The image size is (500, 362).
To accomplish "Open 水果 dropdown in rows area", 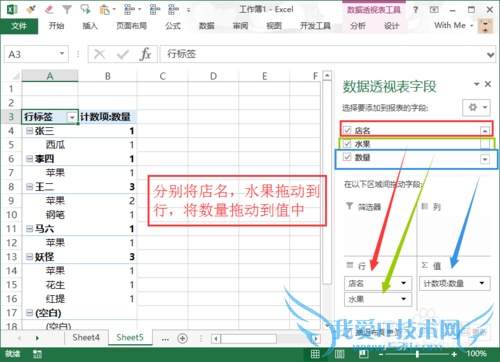I will (x=403, y=299).
